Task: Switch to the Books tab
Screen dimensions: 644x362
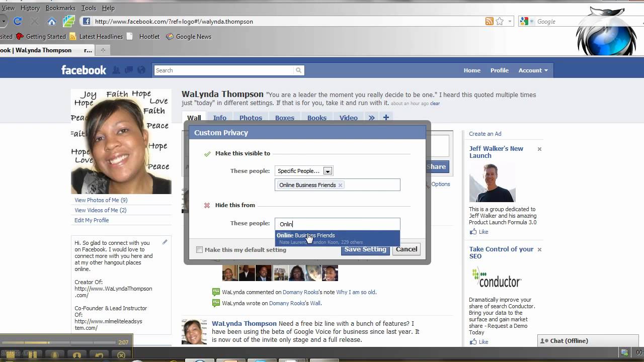Action: coord(317,118)
